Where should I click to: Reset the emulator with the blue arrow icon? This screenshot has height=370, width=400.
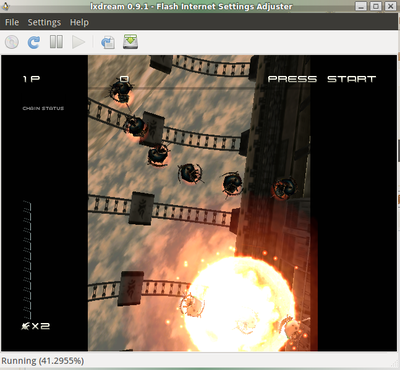click(34, 42)
